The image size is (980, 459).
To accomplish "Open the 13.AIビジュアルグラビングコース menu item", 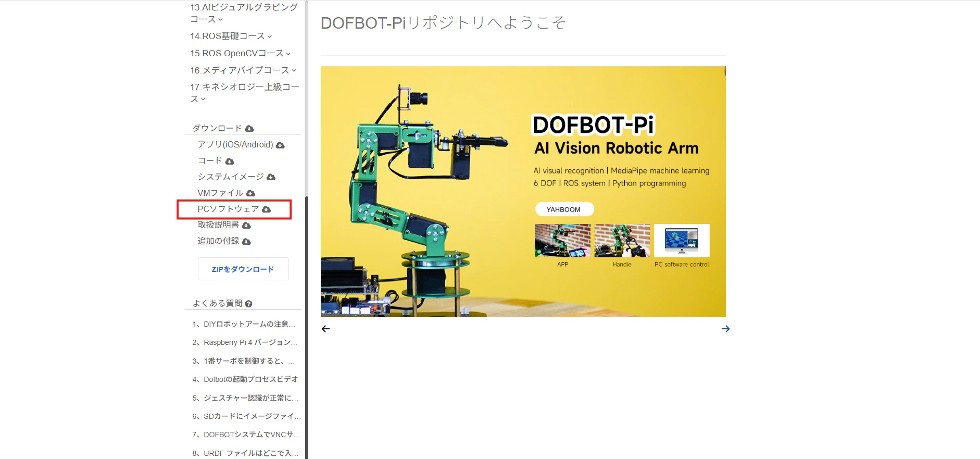I will (244, 13).
